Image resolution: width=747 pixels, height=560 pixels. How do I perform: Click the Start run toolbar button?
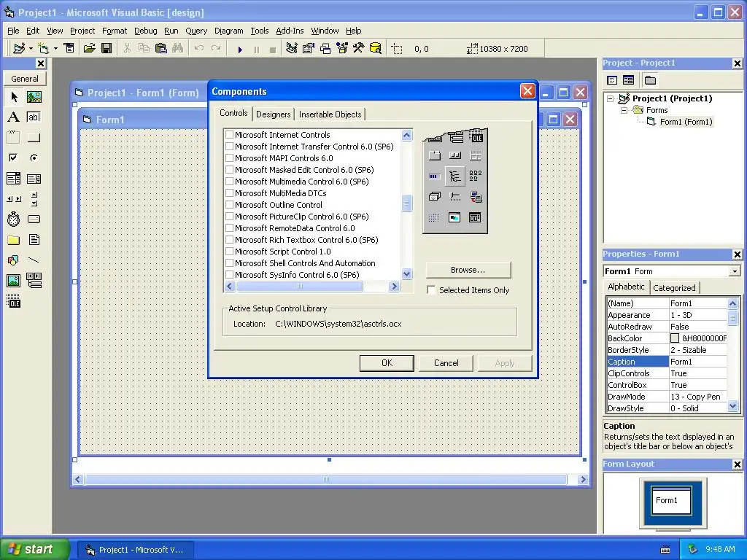[x=239, y=49]
